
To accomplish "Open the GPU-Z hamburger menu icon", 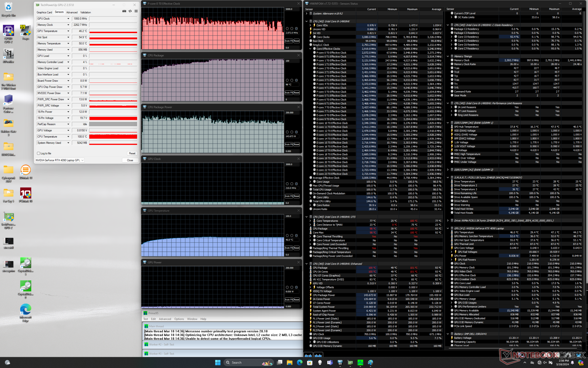I will pos(136,11).
